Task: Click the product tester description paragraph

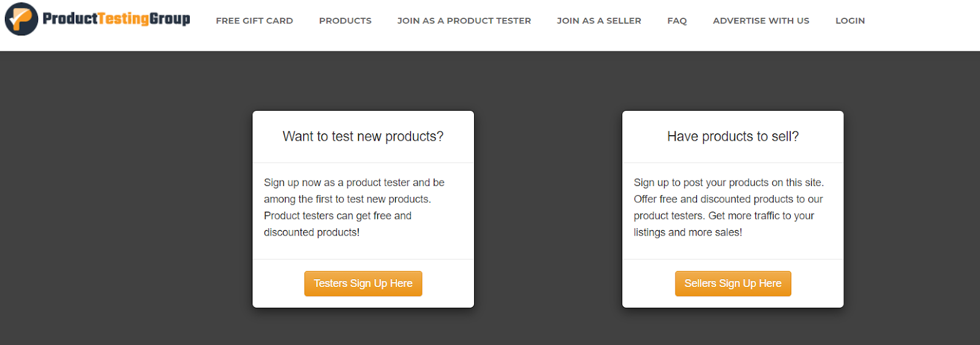Action: tap(355, 207)
